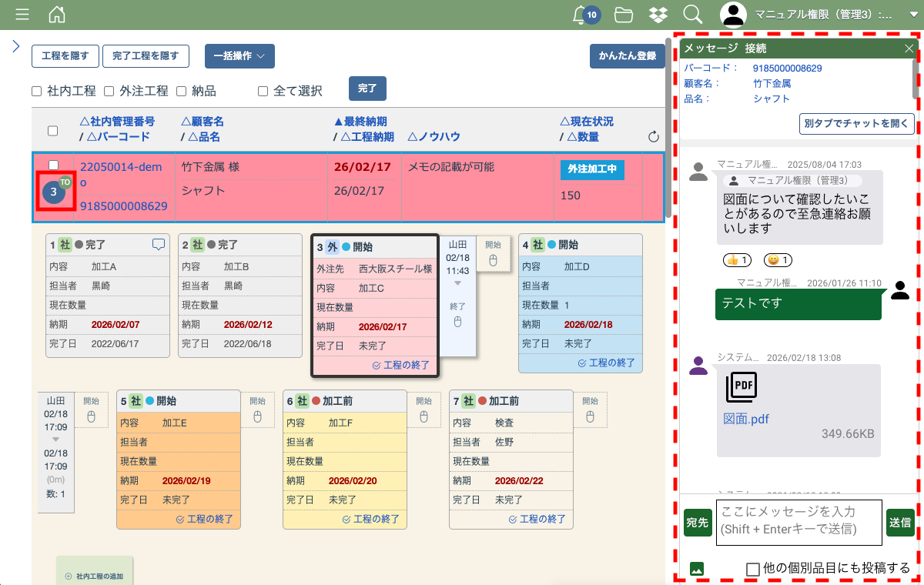
Task: Click the refresh icon in table header
Action: coord(654,136)
